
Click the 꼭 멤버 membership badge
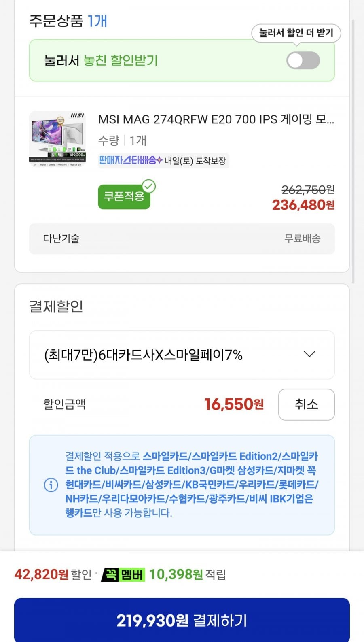pos(123,574)
